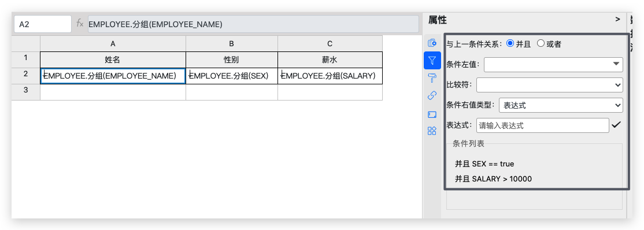Screen dimensions: 644x230
Task: Click the empty cell C3
Action: click(330, 92)
